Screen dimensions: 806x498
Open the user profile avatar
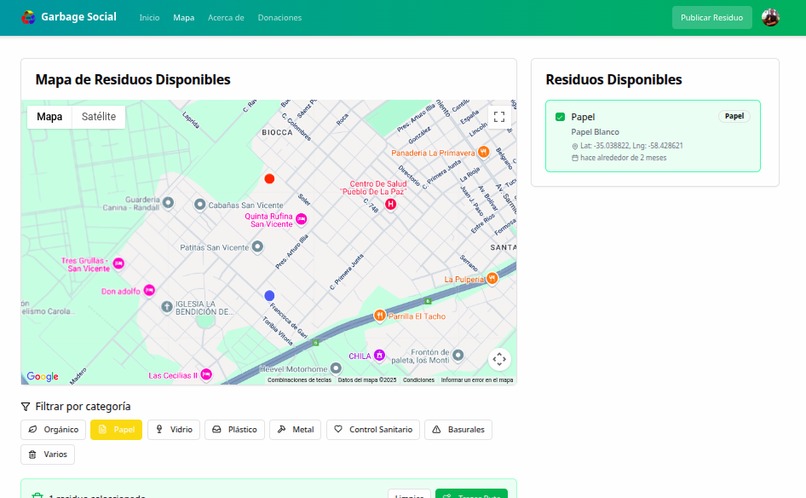(770, 17)
